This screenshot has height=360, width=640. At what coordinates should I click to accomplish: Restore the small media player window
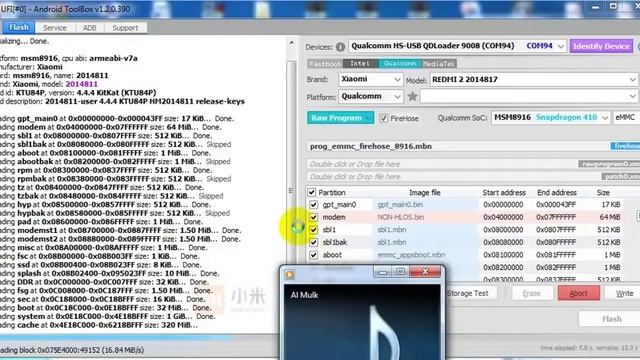pyautogui.click(x=400, y=271)
